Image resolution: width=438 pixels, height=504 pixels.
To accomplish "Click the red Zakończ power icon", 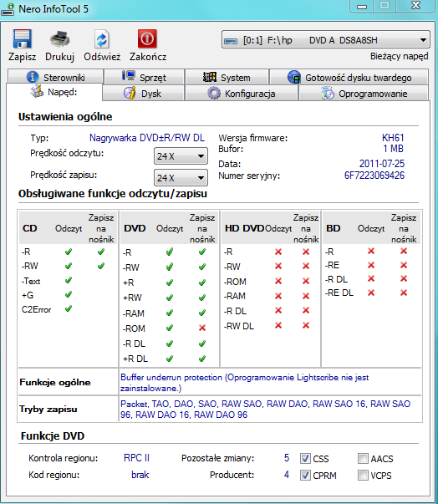I will [x=147, y=38].
